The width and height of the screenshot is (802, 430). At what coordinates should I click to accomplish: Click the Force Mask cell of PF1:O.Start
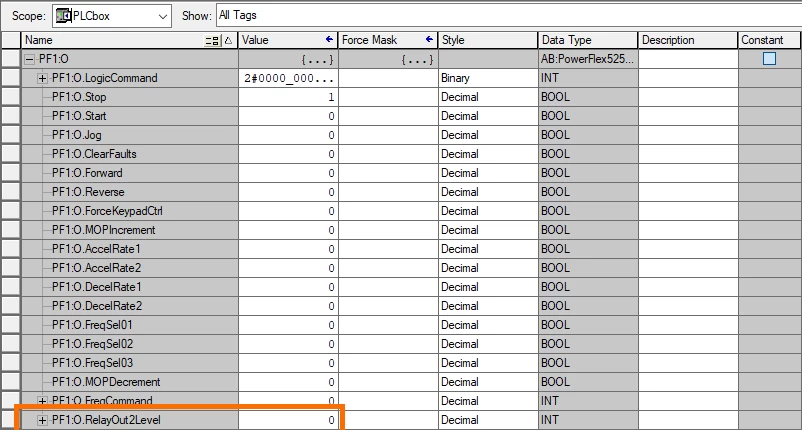click(388, 116)
